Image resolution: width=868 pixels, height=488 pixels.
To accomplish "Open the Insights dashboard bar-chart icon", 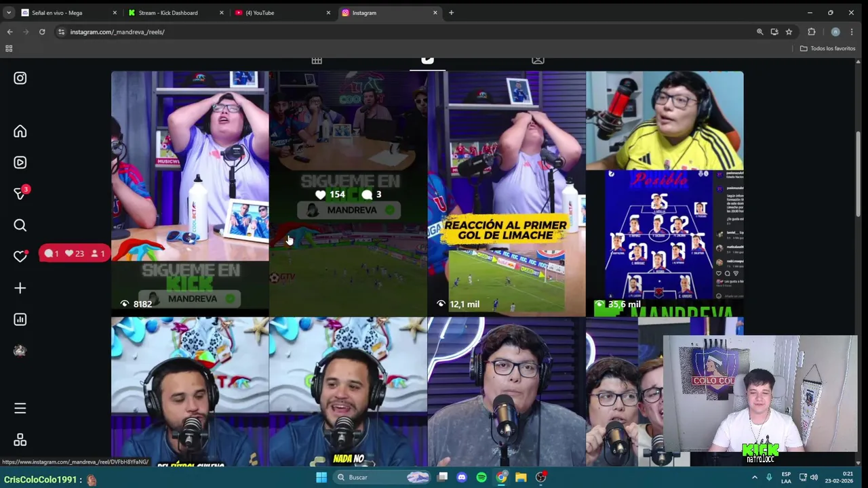I will click(x=20, y=319).
